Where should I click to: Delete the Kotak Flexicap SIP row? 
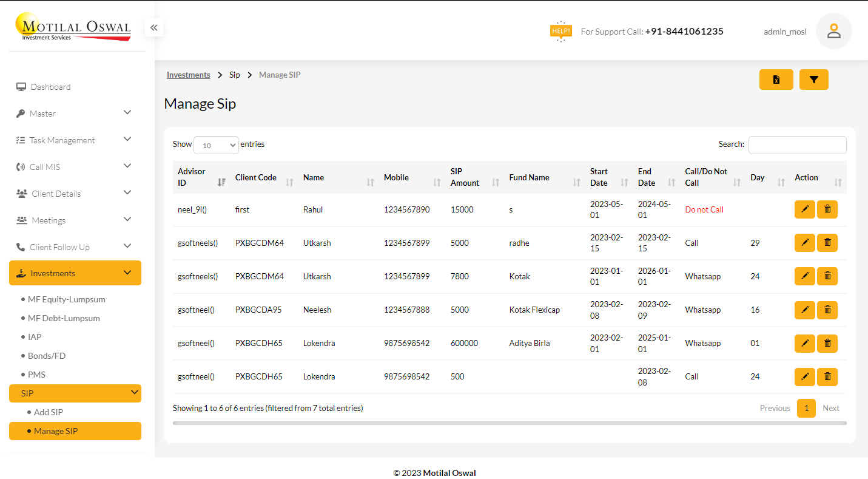tap(827, 310)
